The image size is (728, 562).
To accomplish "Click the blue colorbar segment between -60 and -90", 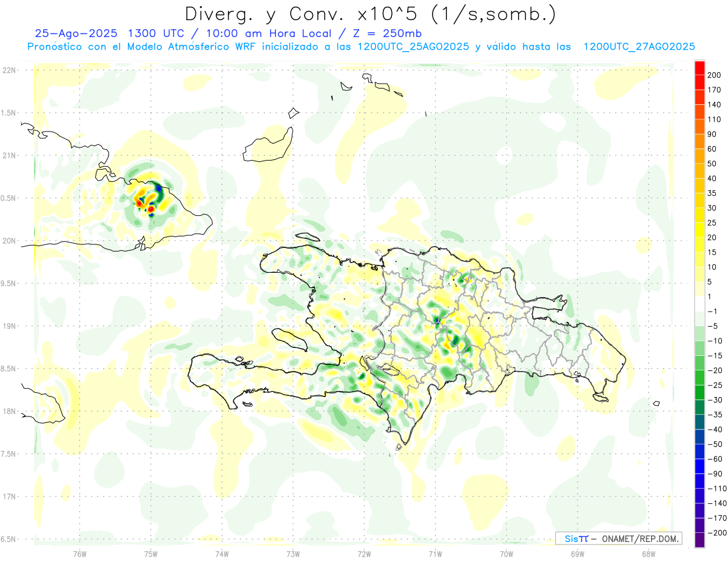I will click(x=699, y=466).
